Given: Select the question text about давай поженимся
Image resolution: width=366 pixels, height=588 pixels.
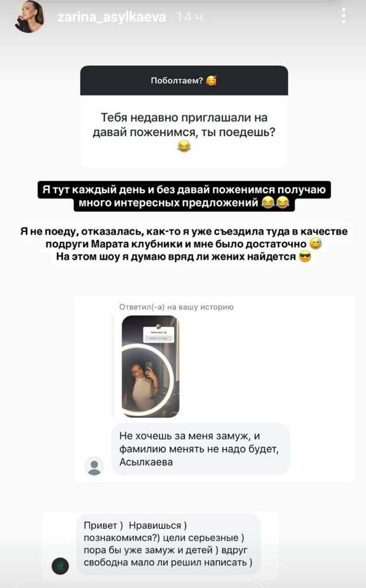Looking at the screenshot, I should point(184,125).
